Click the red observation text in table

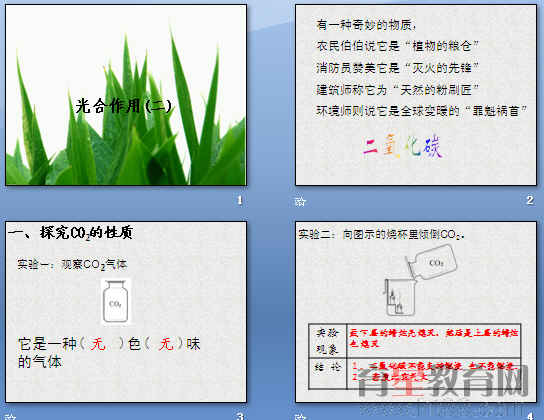(x=434, y=338)
